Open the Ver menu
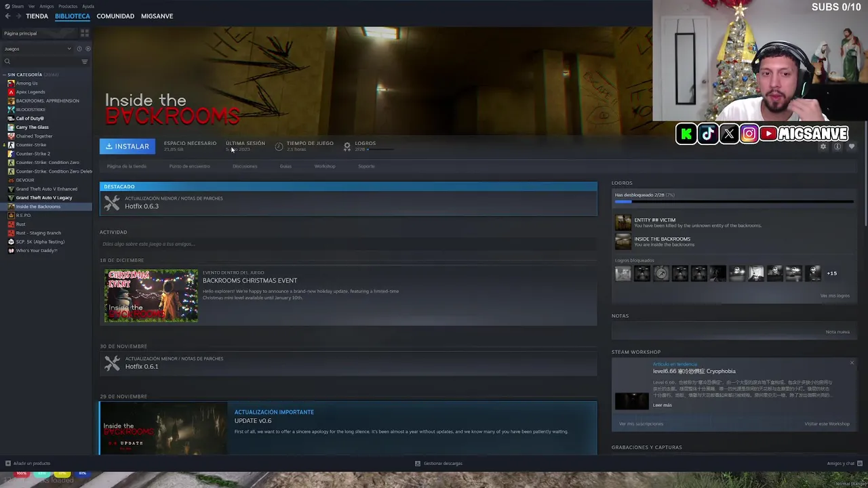This screenshot has height=488, width=868. pyautogui.click(x=31, y=6)
